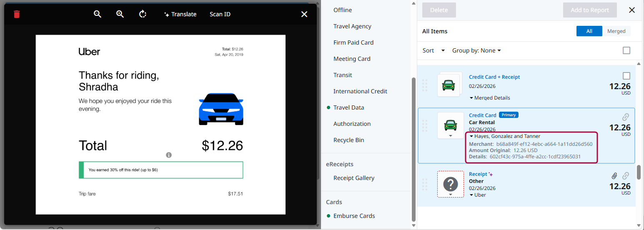
Task: Tick the Credit Card + Receipt checkbox
Action: coord(626,76)
